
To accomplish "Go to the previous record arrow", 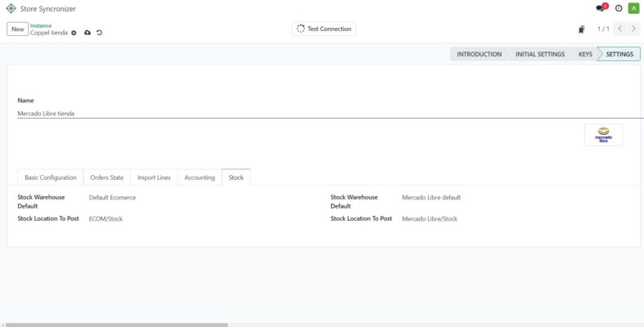I will click(x=619, y=29).
